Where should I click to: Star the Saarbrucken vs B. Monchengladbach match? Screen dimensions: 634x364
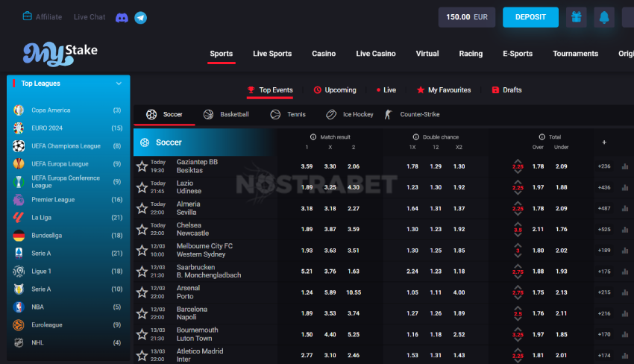142,272
